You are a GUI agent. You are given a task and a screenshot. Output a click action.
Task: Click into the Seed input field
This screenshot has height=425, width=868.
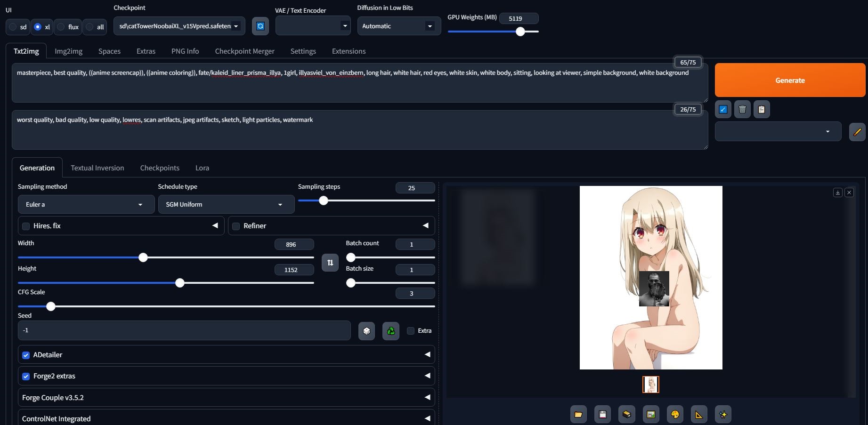[184, 330]
